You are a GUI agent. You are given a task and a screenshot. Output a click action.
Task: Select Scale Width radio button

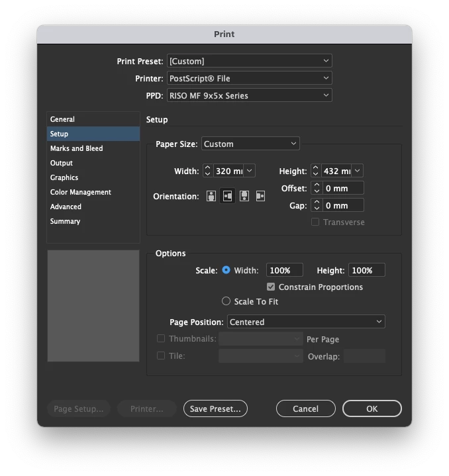point(226,270)
